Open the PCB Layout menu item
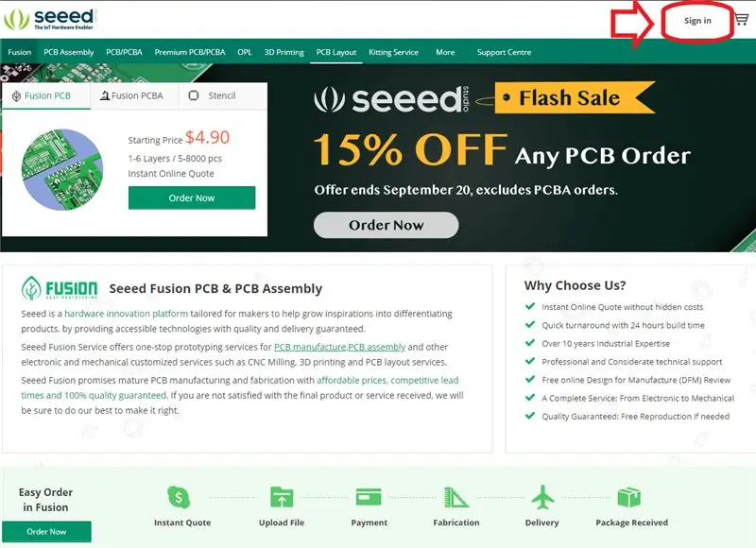The image size is (756, 548). (336, 52)
